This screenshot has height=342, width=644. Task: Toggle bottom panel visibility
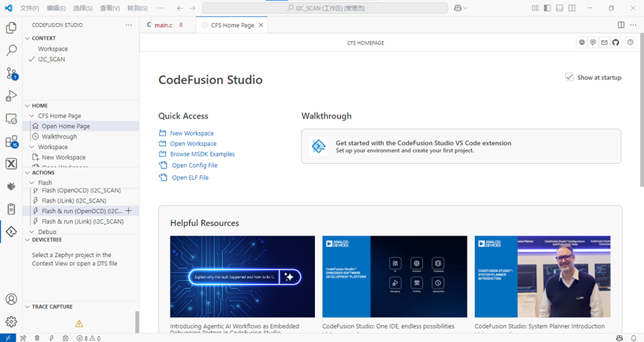point(559,8)
